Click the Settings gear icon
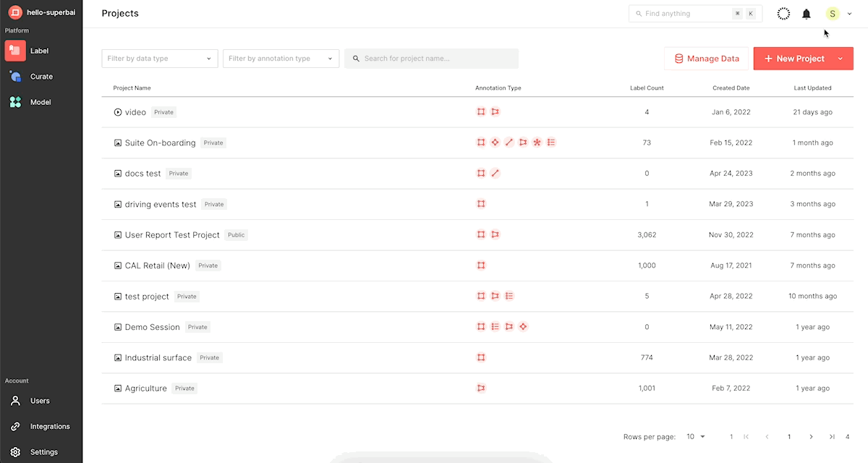Screen dimensions: 868x463 click(x=15, y=452)
